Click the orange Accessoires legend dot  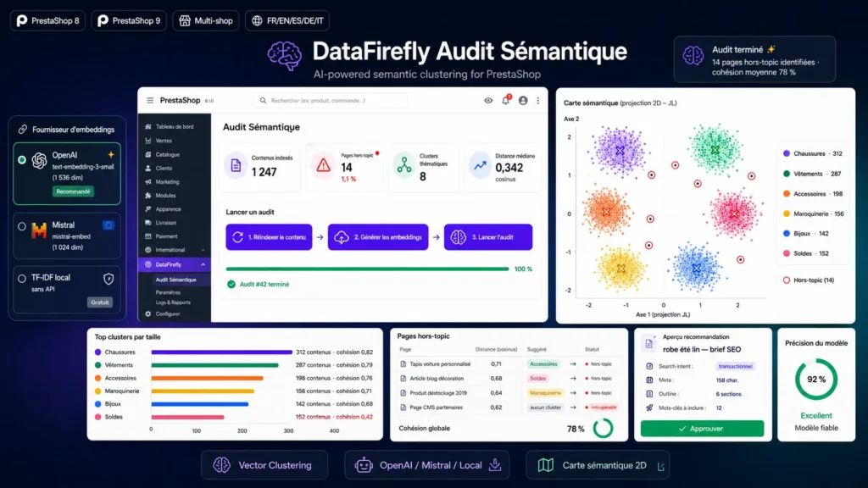[786, 194]
